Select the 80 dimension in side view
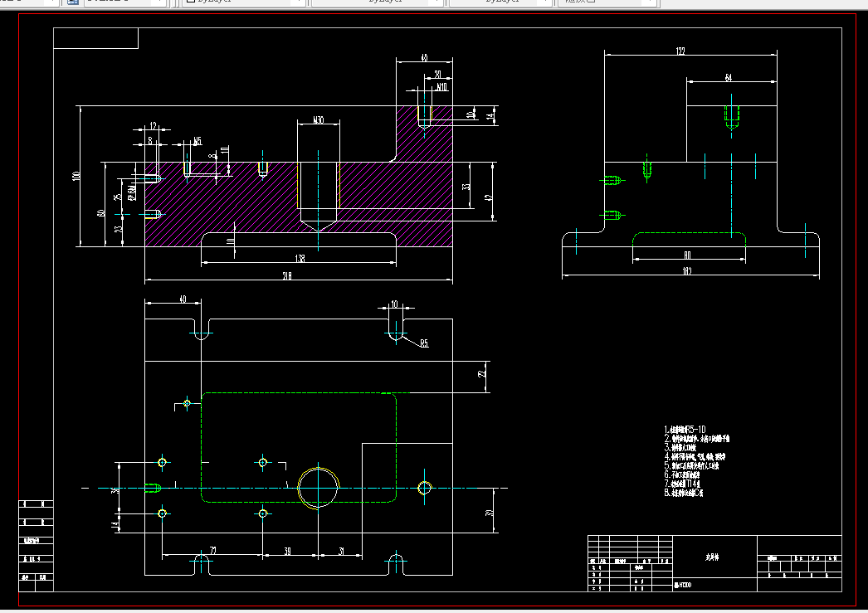The width and height of the screenshot is (868, 613). (687, 255)
